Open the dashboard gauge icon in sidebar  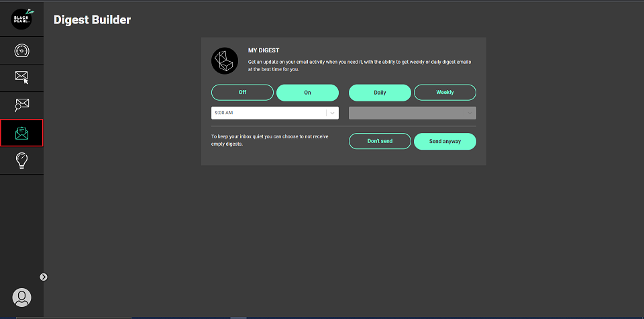click(21, 51)
